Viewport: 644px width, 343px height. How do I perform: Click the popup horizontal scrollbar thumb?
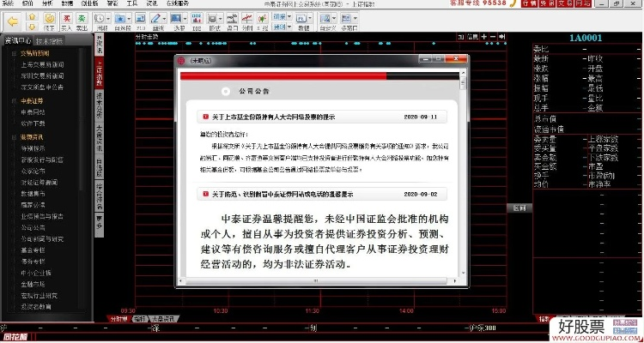click(315, 281)
